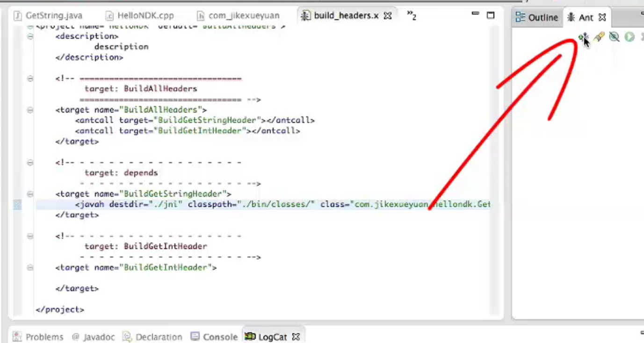The height and width of the screenshot is (343, 644).
Task: Click the opening <description> tag
Action: tap(87, 36)
